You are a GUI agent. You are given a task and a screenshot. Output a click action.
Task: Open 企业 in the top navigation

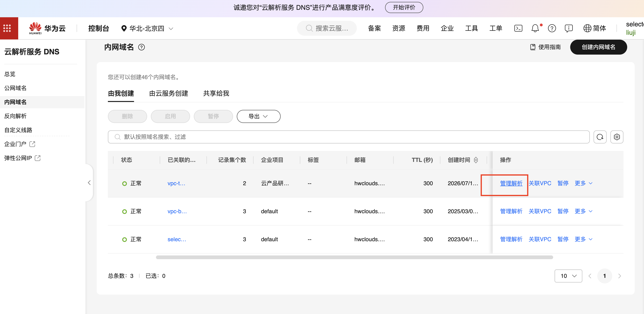coord(447,28)
